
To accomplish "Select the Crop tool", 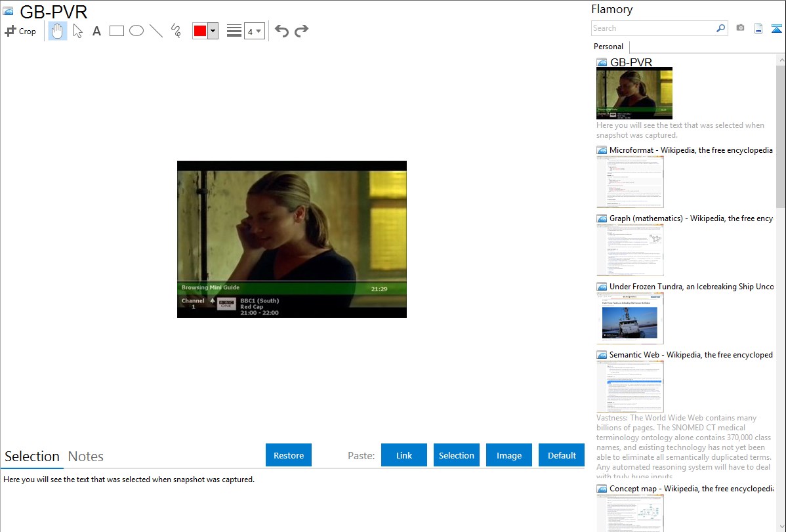I will [x=20, y=31].
